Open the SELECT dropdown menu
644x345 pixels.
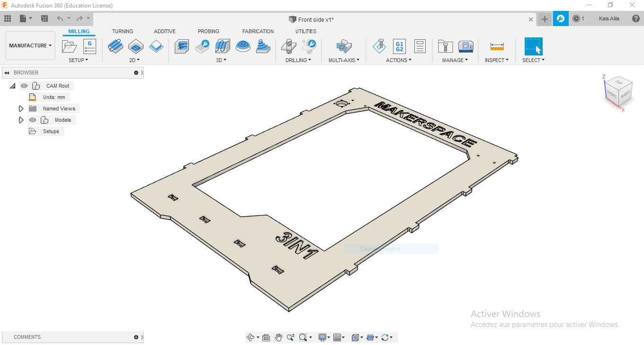coord(534,60)
